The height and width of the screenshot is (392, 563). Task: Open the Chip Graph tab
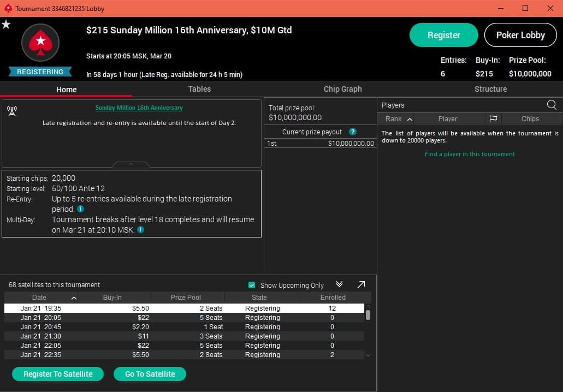click(x=342, y=89)
